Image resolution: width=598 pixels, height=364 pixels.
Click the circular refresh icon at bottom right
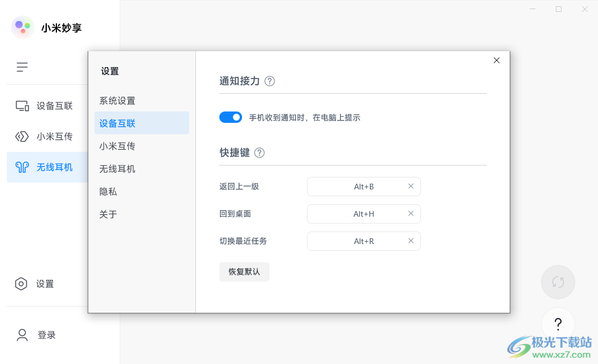coord(558,282)
